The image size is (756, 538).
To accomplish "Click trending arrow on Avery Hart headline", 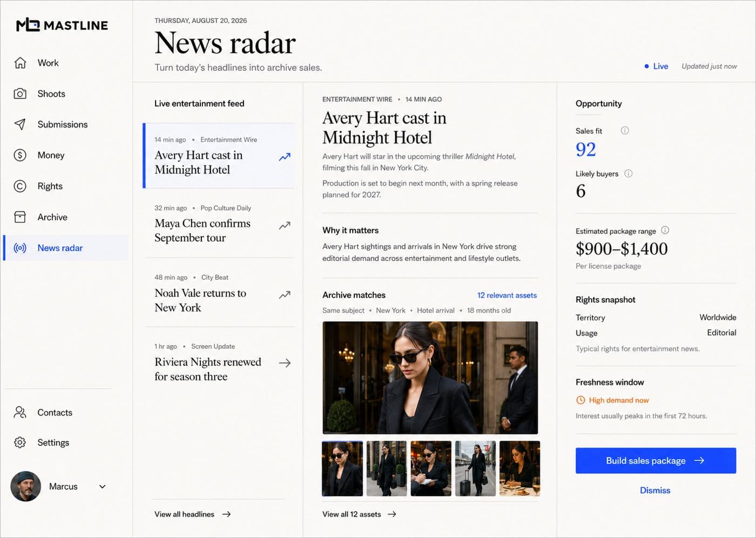I will (x=285, y=157).
